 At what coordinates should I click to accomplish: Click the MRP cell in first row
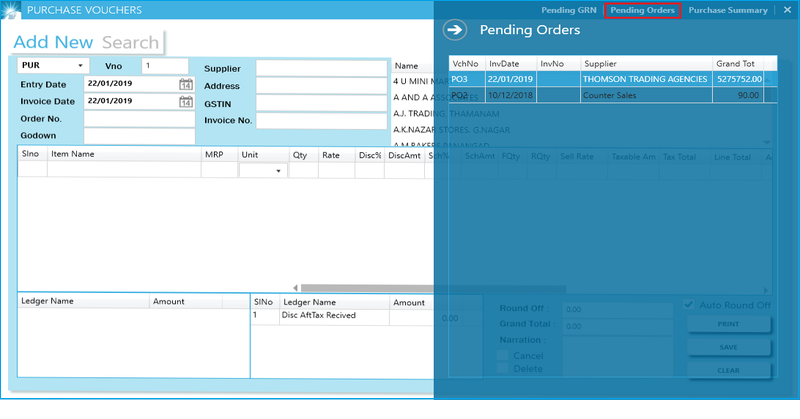[219, 169]
